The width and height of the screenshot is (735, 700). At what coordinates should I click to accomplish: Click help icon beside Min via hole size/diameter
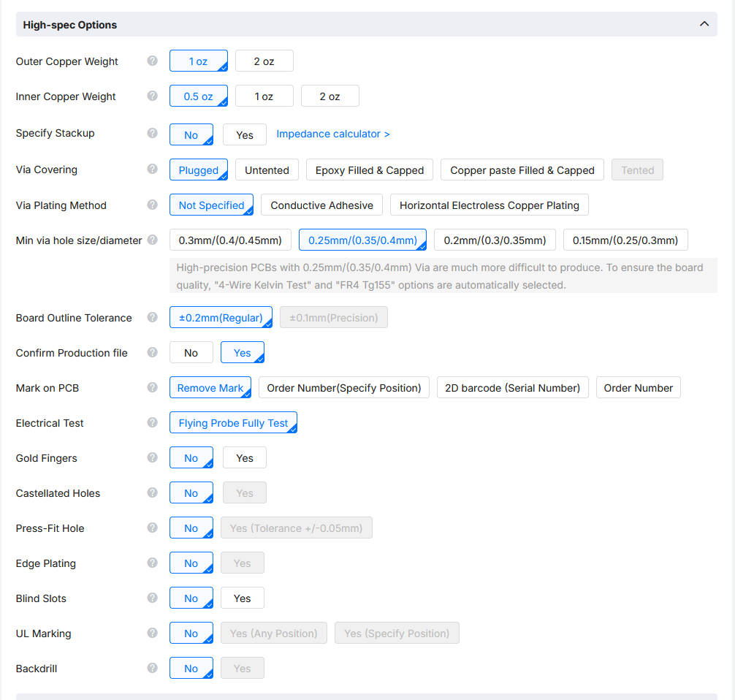(153, 240)
